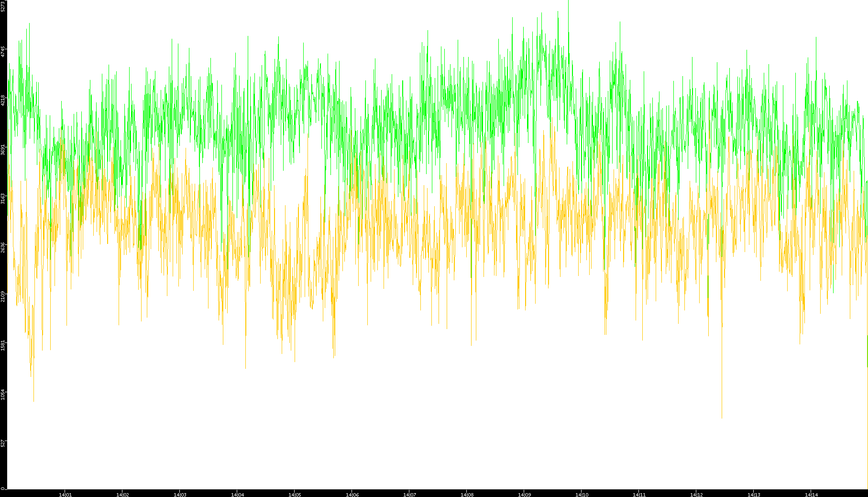Image resolution: width=868 pixels, height=497 pixels.
Task: Select the 3691 vertical axis label
Action: coord(3,150)
